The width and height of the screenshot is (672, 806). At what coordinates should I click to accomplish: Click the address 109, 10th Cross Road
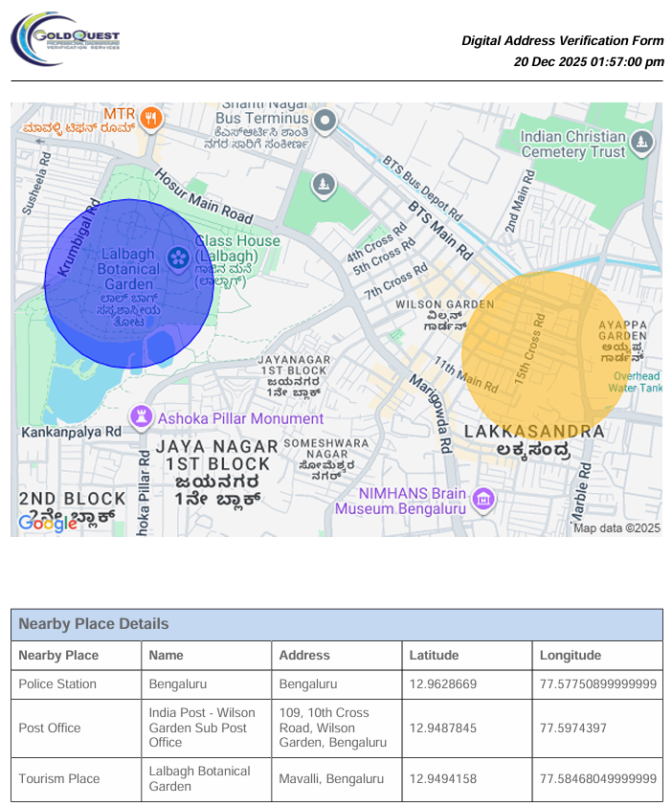coord(333,728)
